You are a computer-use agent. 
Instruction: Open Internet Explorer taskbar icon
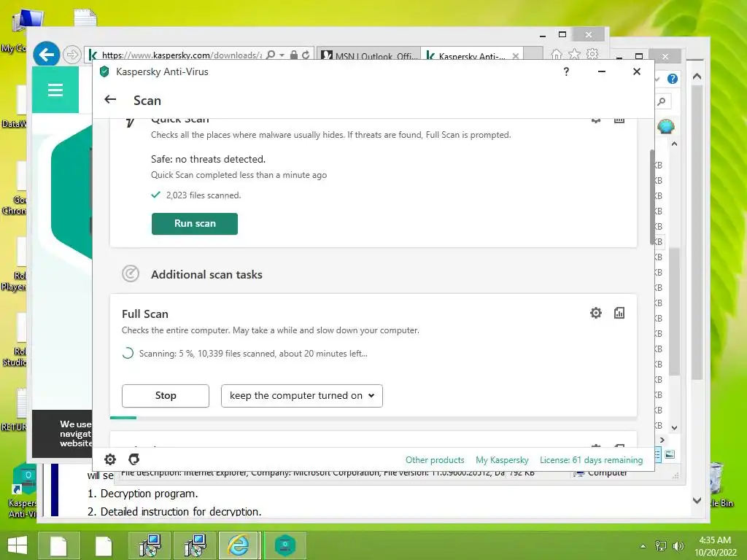tap(239, 545)
